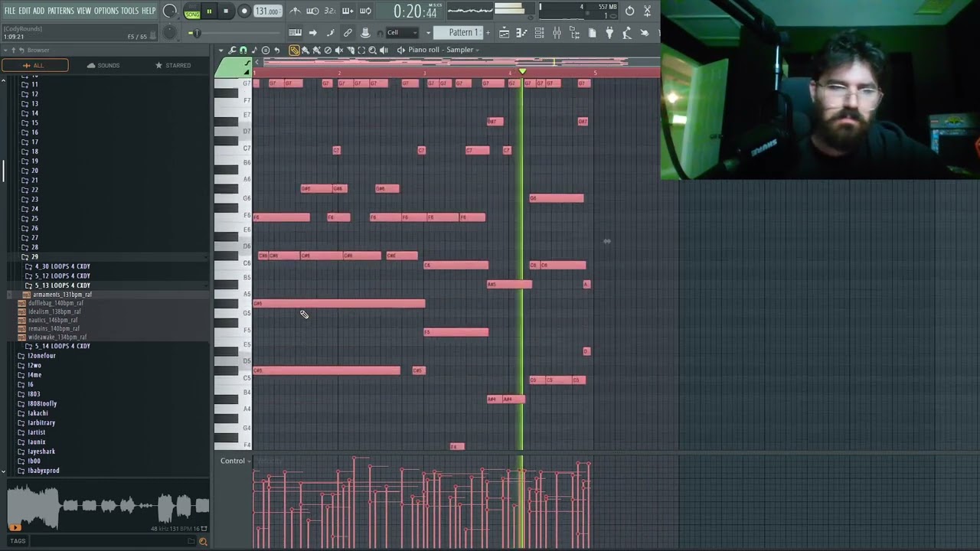Toggle typing keyboard to piano icon
The image size is (980, 551).
pos(296,33)
